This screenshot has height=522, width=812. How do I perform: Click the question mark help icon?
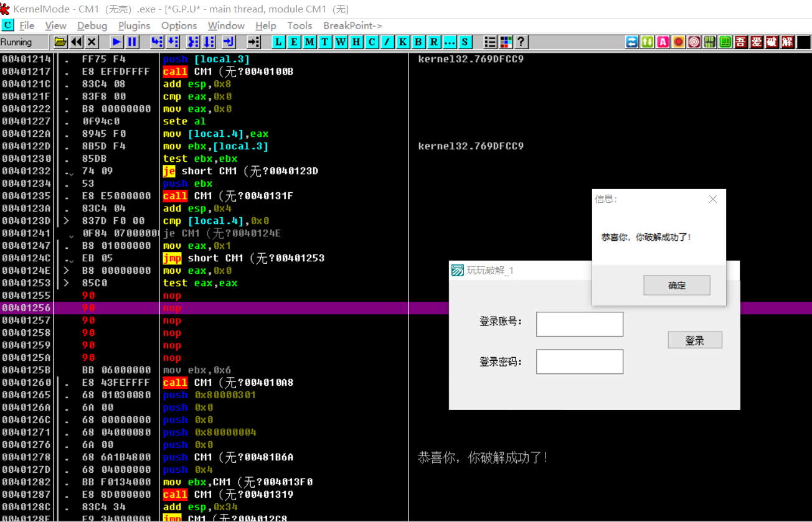point(521,42)
